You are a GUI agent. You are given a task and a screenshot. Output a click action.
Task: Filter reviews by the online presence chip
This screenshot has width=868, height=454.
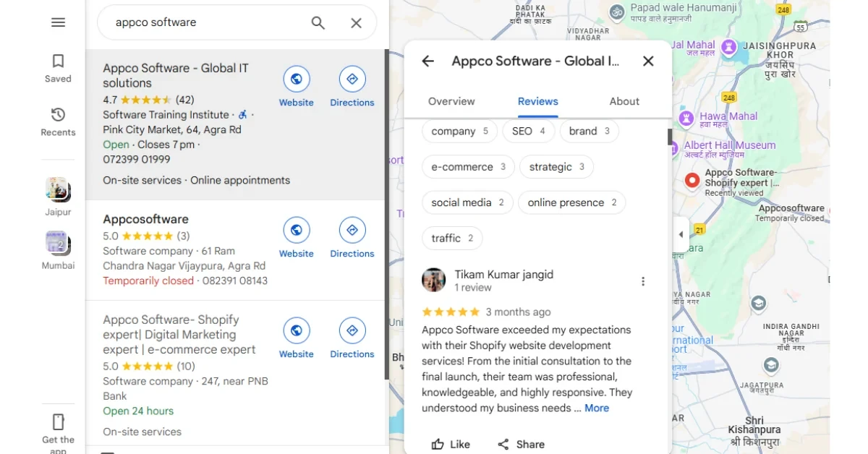click(x=571, y=203)
